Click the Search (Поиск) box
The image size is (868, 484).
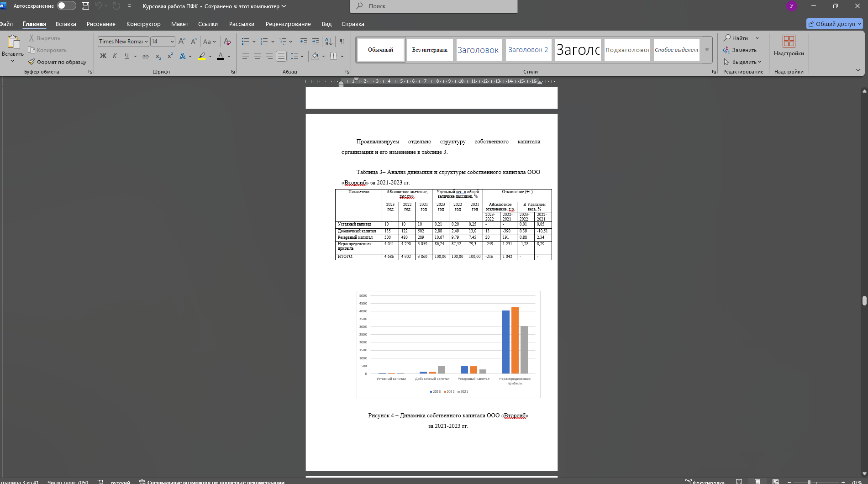434,6
